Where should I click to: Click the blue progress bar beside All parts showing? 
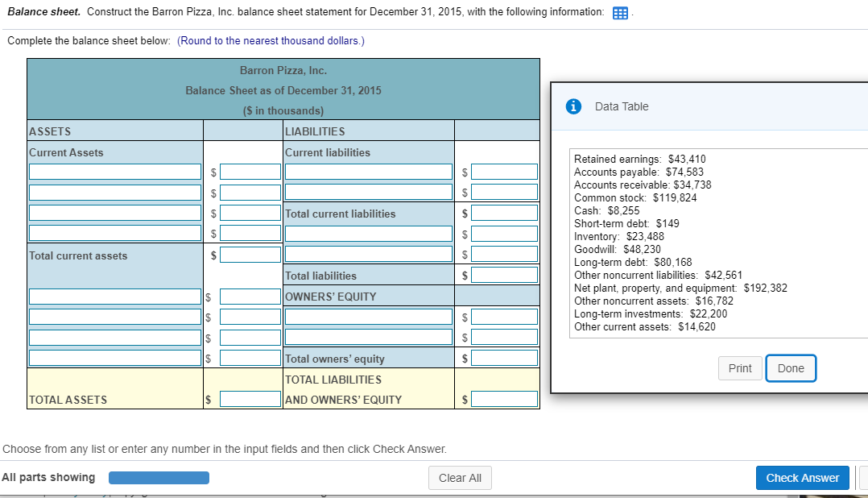coord(159,477)
